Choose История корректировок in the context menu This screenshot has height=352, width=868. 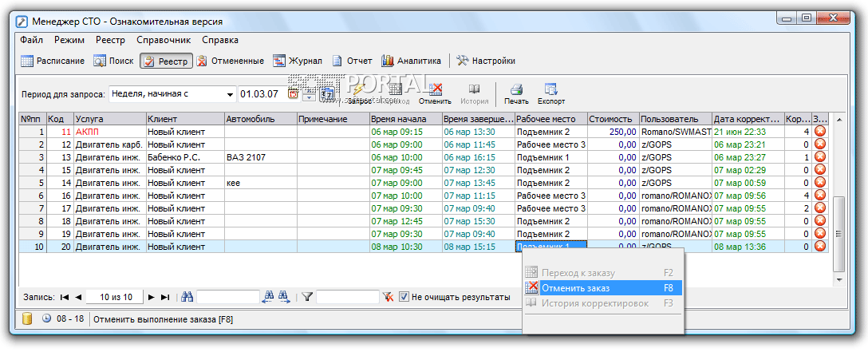click(x=603, y=303)
